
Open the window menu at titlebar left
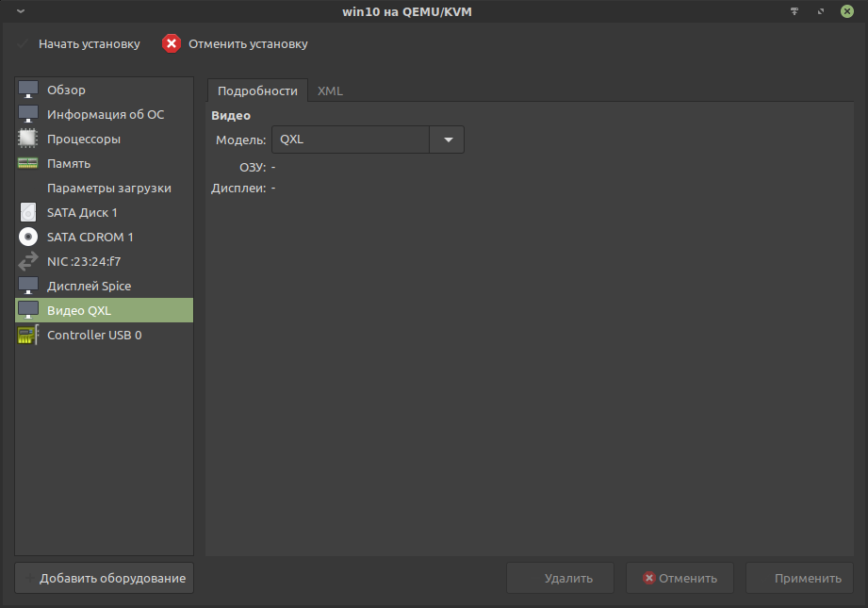point(21,11)
